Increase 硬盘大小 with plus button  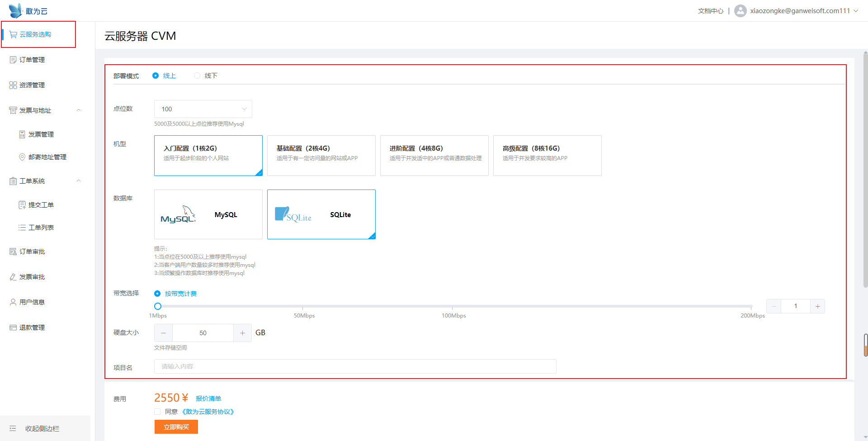(243, 333)
